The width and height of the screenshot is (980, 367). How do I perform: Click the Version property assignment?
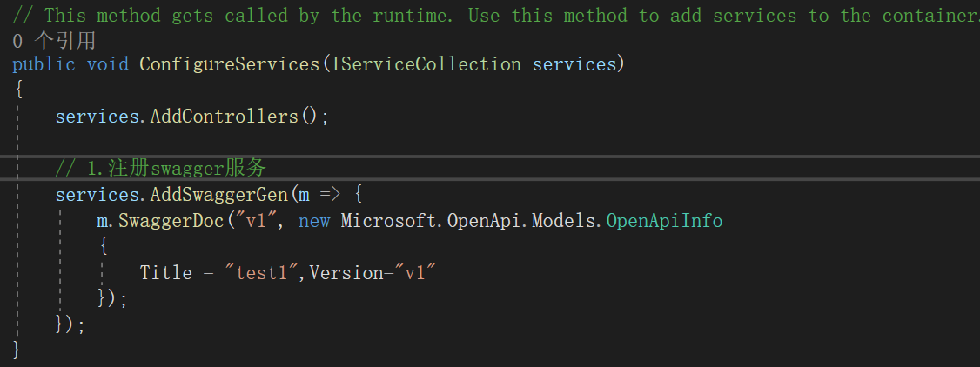pos(372,273)
